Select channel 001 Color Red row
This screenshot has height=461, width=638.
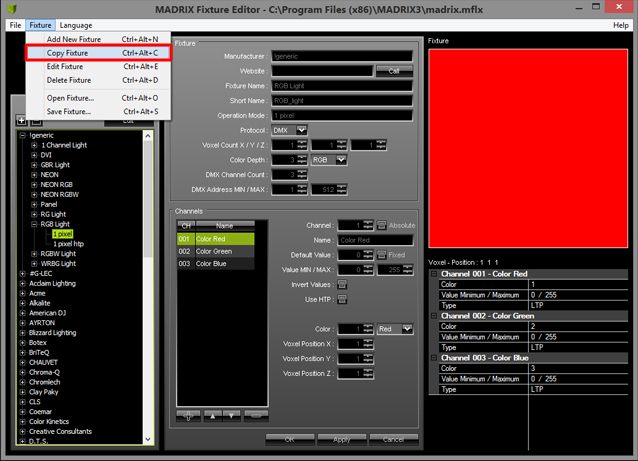pyautogui.click(x=216, y=239)
